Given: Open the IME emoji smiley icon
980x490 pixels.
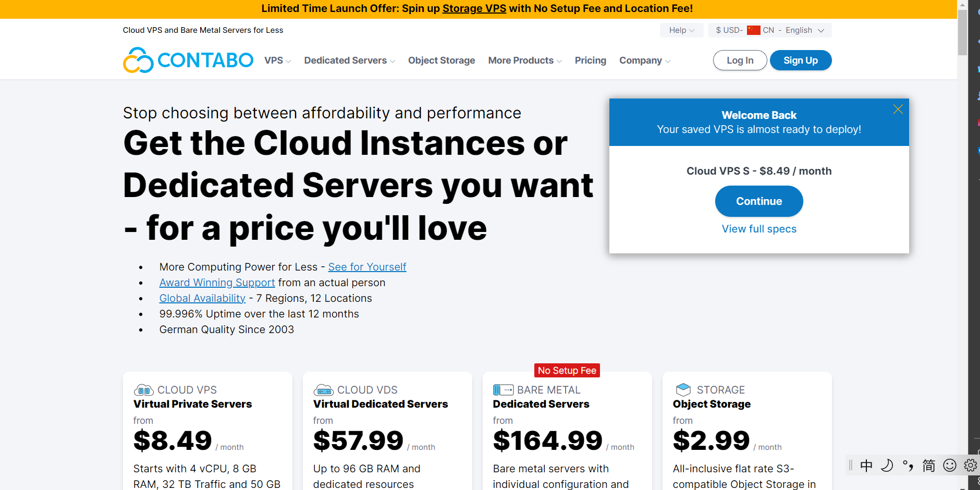Looking at the screenshot, I should click(950, 465).
